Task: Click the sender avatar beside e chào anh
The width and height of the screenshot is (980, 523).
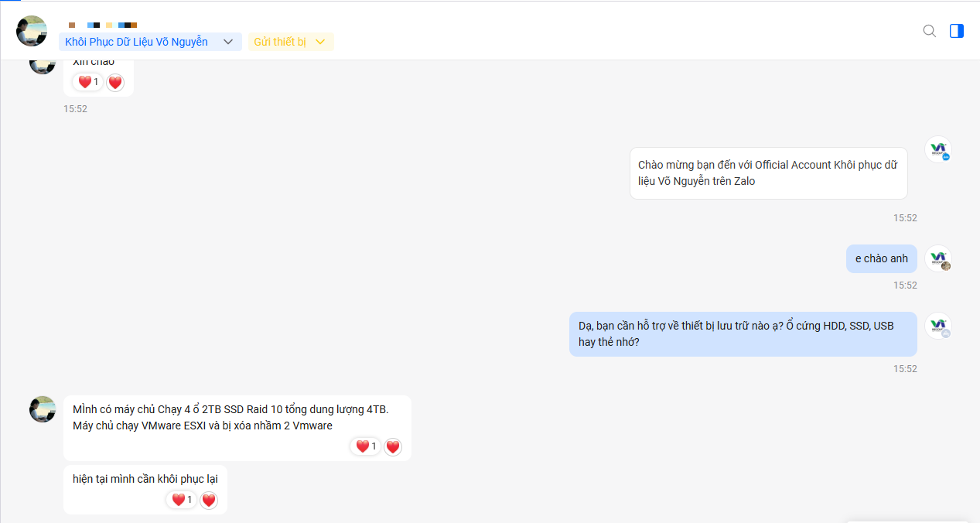Action: [x=938, y=258]
